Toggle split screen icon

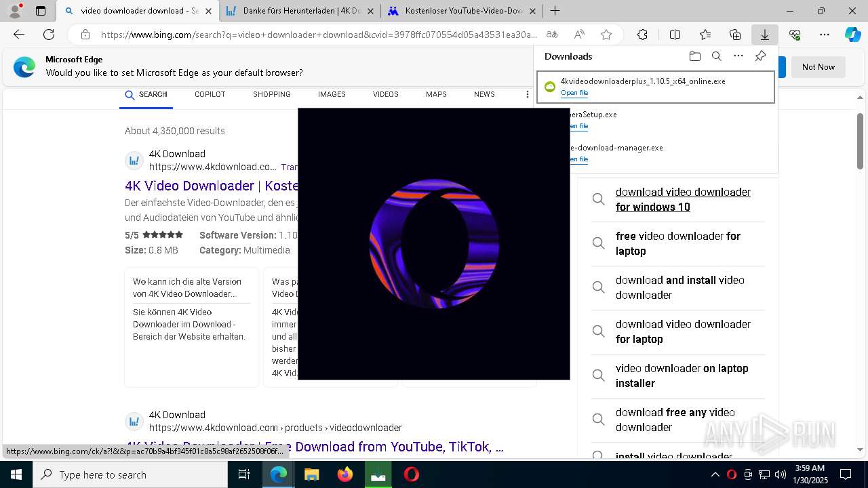coord(675,35)
